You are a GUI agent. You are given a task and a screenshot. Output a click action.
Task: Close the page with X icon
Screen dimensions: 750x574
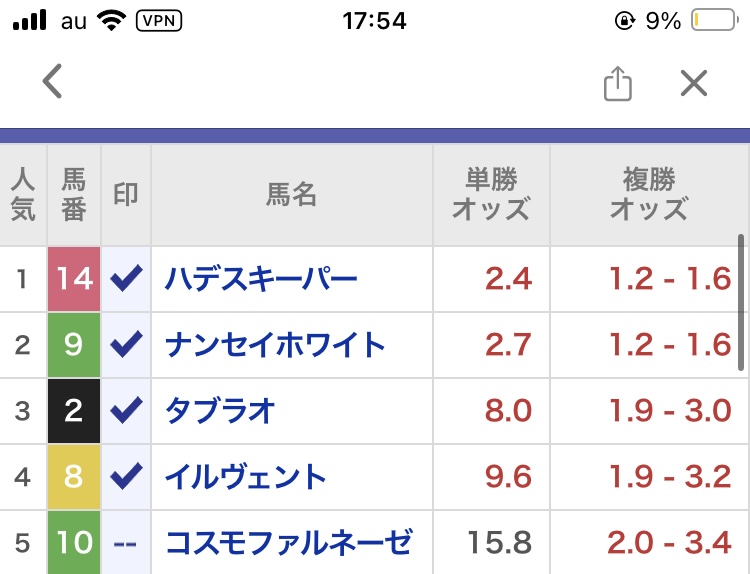694,83
